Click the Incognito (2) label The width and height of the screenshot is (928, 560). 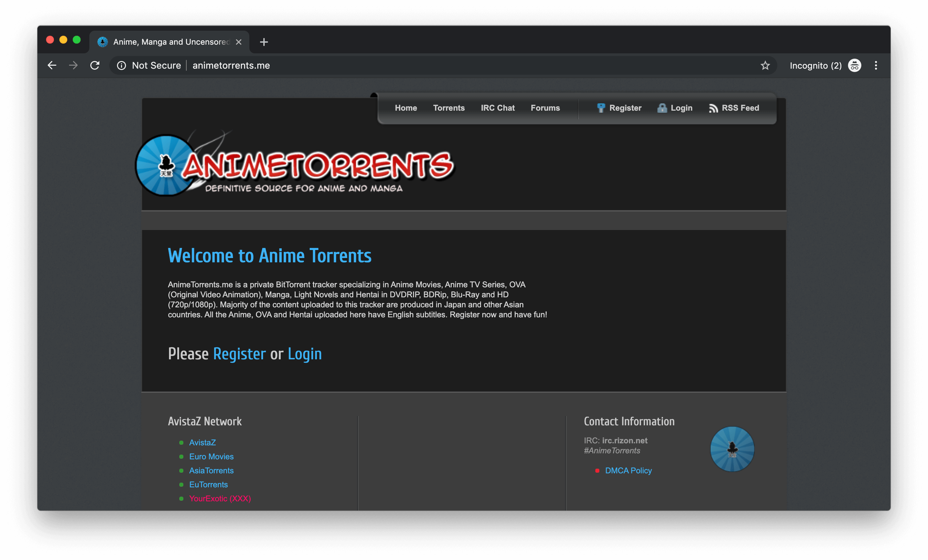[x=815, y=66]
